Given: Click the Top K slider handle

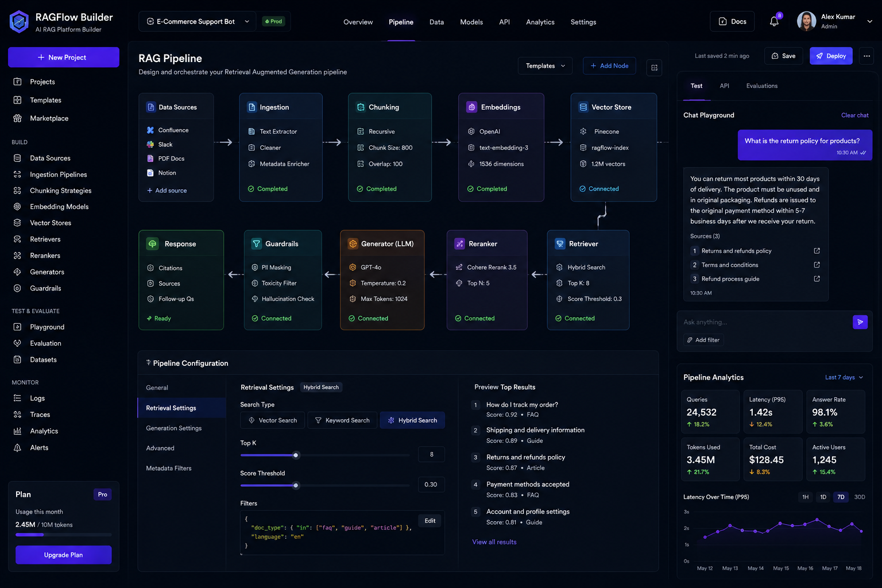Looking at the screenshot, I should pyautogui.click(x=296, y=455).
